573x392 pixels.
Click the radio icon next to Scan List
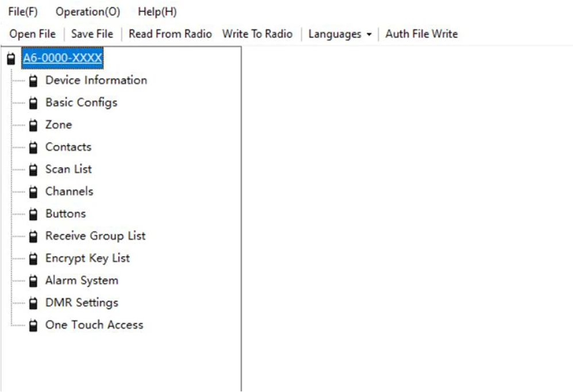click(33, 170)
